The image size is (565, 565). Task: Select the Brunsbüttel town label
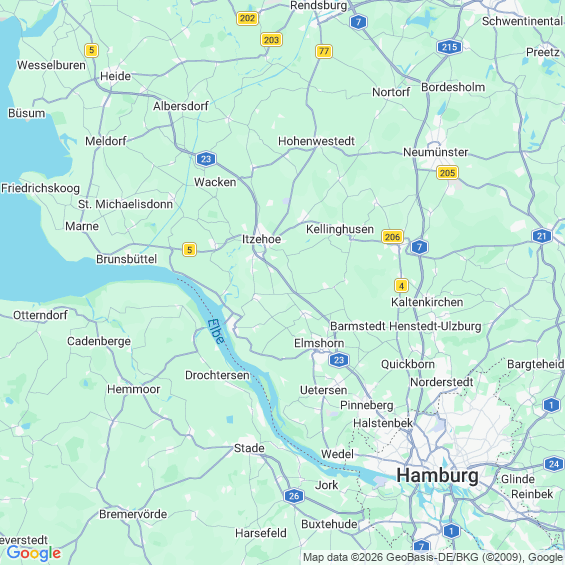pos(126,259)
